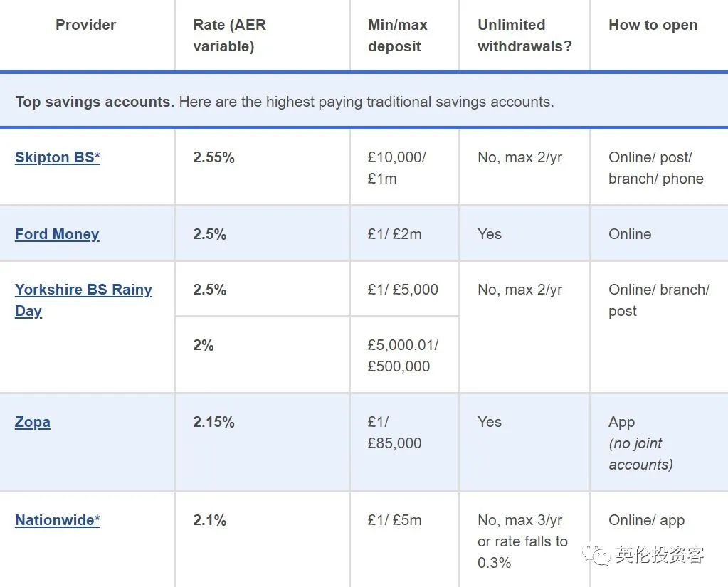Click the Provider column header

86,25
